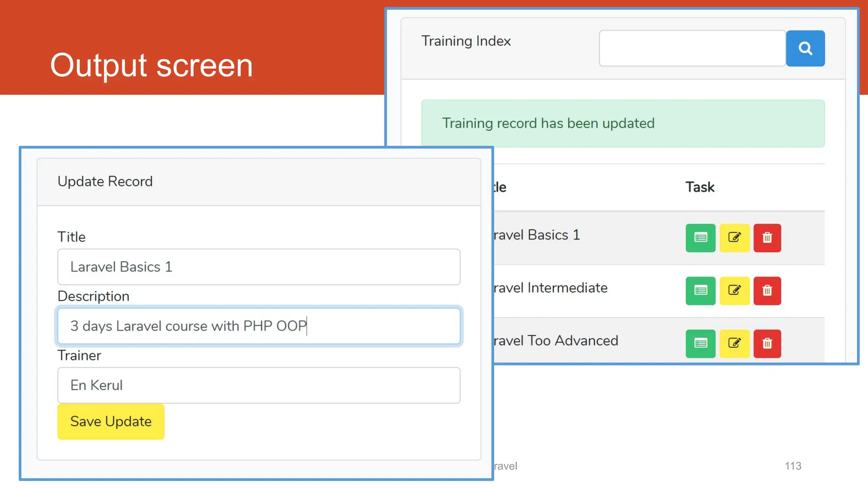Screen dimensions: 868x488
Task: Edit the Laravel Basics 1 record
Action: tap(734, 238)
